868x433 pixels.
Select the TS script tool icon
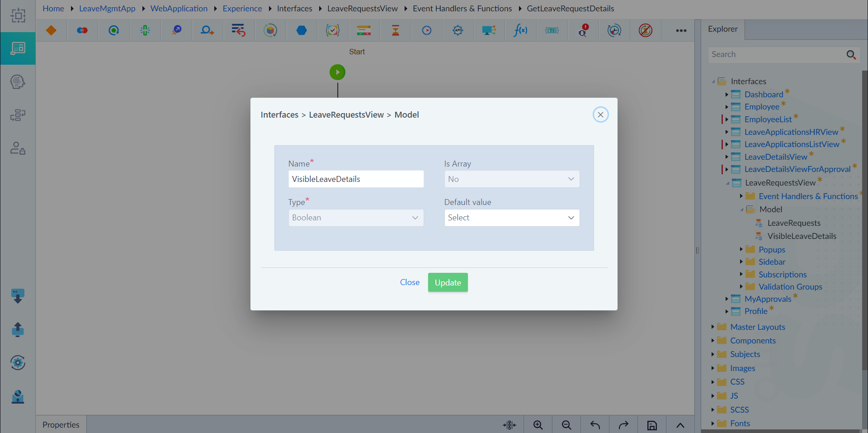(552, 30)
